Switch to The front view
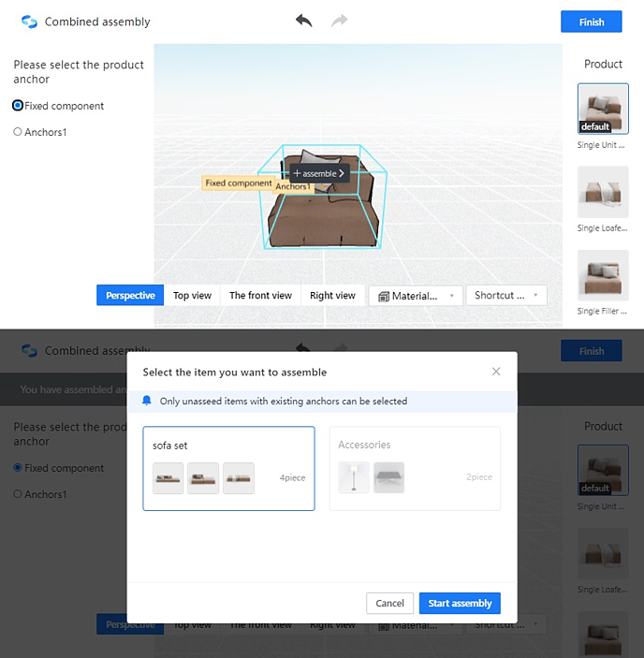Viewport: 644px width, 658px height. click(x=260, y=296)
